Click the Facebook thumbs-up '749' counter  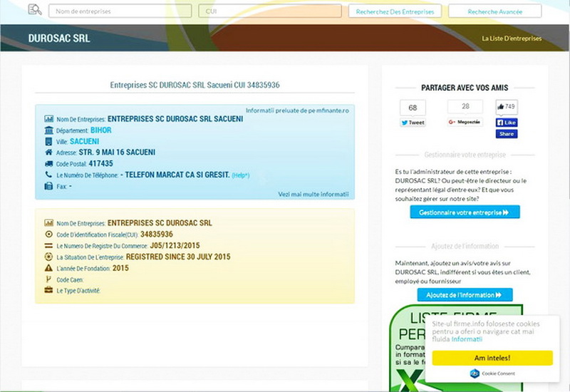click(x=507, y=106)
